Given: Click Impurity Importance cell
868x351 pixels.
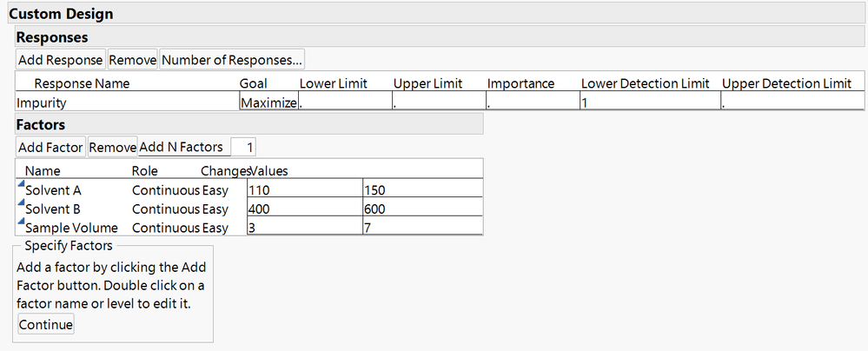Looking at the screenshot, I should (533, 103).
